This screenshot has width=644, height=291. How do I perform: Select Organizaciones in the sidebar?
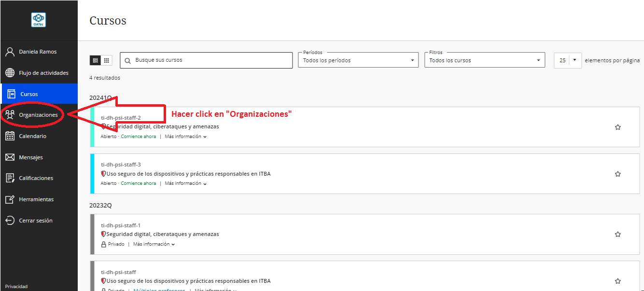coord(38,115)
